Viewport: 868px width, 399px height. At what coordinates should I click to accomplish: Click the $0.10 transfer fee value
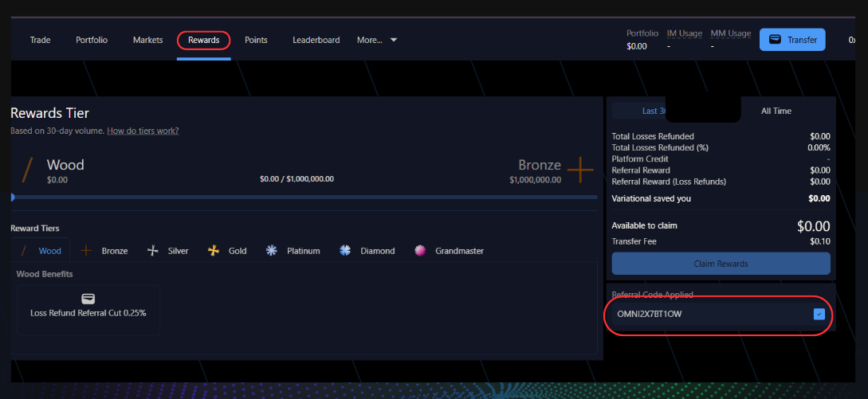820,241
